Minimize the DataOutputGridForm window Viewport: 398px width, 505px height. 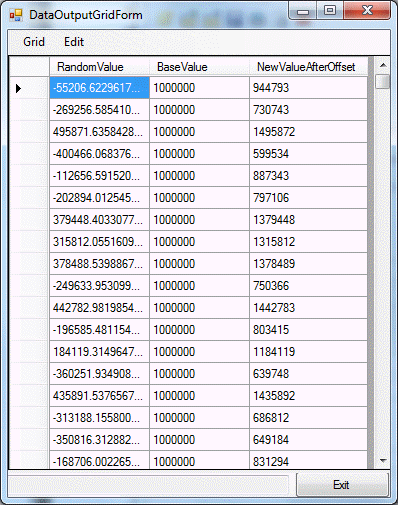pyautogui.click(x=303, y=12)
